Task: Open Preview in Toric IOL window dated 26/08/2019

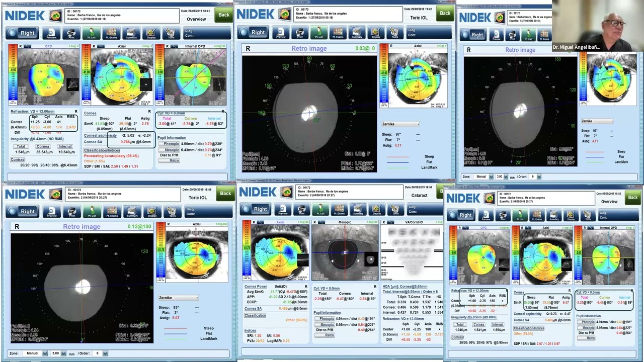Action: pyautogui.click(x=281, y=33)
